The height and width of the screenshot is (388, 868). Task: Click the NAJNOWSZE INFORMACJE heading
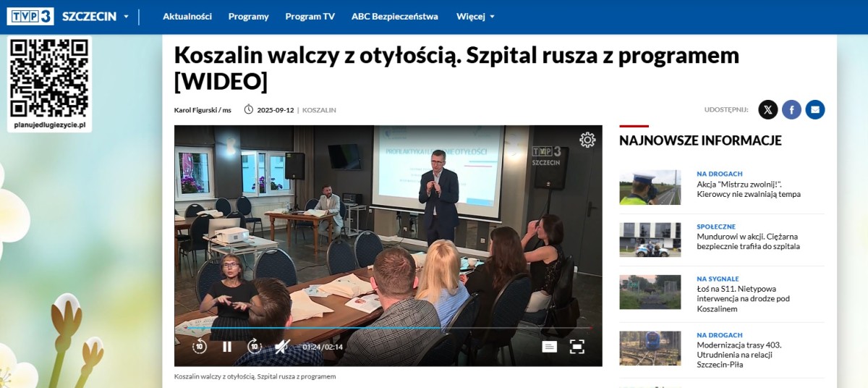[700, 140]
